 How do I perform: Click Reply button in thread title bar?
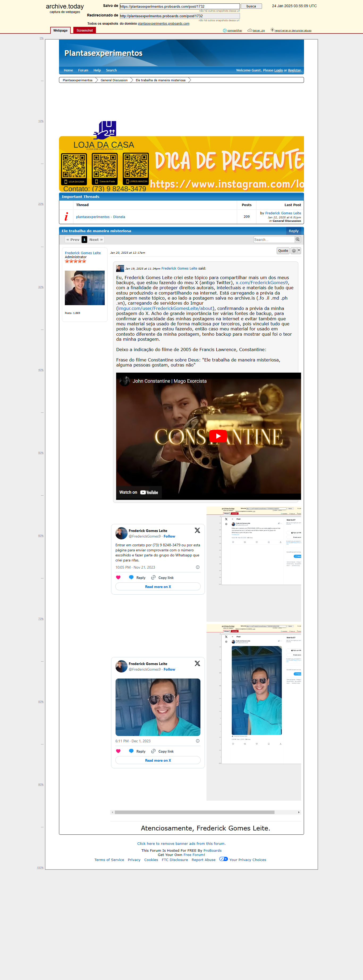pyautogui.click(x=294, y=231)
